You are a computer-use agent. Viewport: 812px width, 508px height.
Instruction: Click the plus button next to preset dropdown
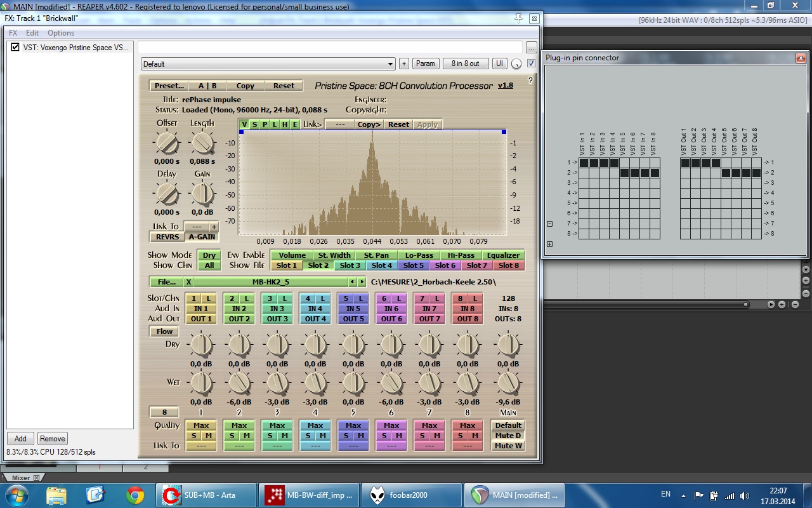[403, 63]
